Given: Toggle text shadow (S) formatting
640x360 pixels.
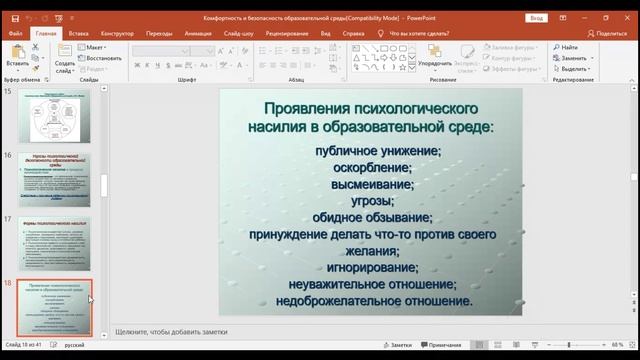Looking at the screenshot, I should coord(168,65).
